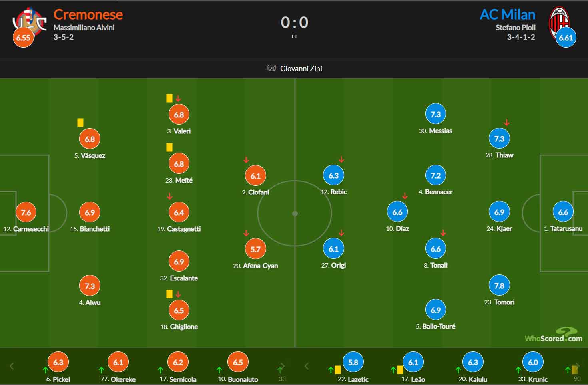This screenshot has height=385, width=588.
Task: Click the red substitution arrow above Rebic
Action: coord(341,159)
